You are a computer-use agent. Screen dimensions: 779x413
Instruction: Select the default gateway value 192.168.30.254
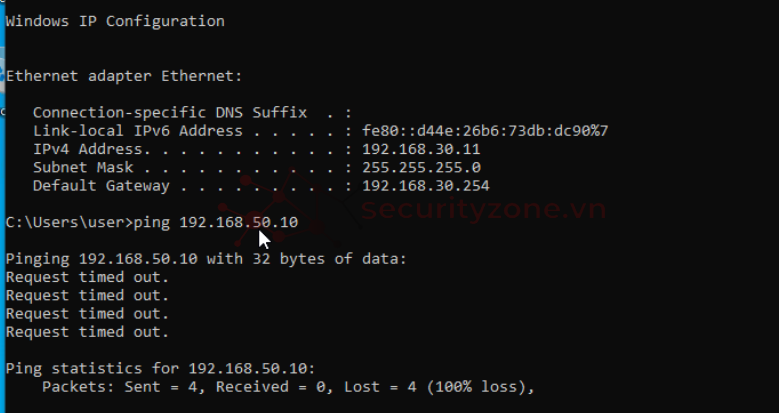click(x=426, y=185)
